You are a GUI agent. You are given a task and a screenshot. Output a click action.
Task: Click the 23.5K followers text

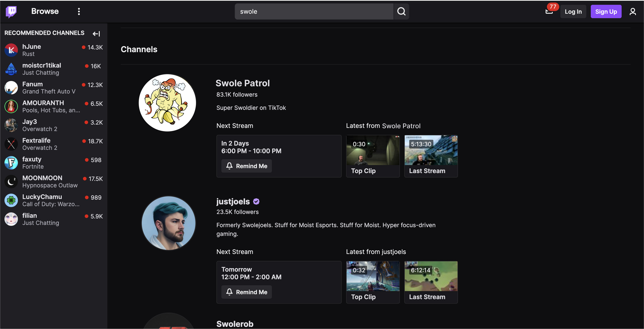pos(237,212)
